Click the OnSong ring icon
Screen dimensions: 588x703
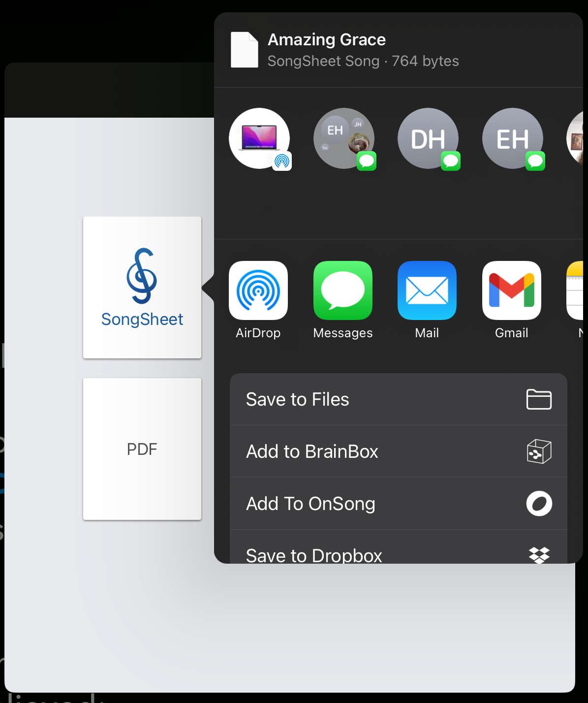[539, 504]
